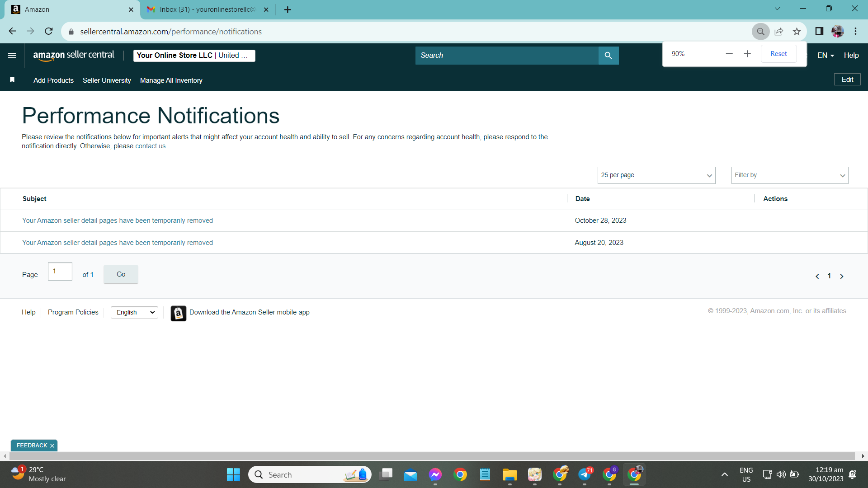
Task: Open Telegram from the taskbar
Action: [x=585, y=474]
